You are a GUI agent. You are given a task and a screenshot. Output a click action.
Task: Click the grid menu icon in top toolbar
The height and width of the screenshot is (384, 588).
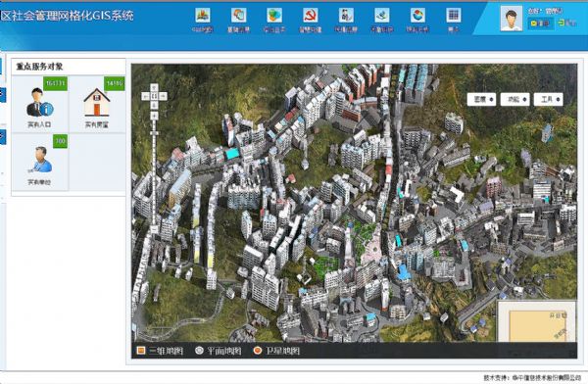(x=454, y=16)
